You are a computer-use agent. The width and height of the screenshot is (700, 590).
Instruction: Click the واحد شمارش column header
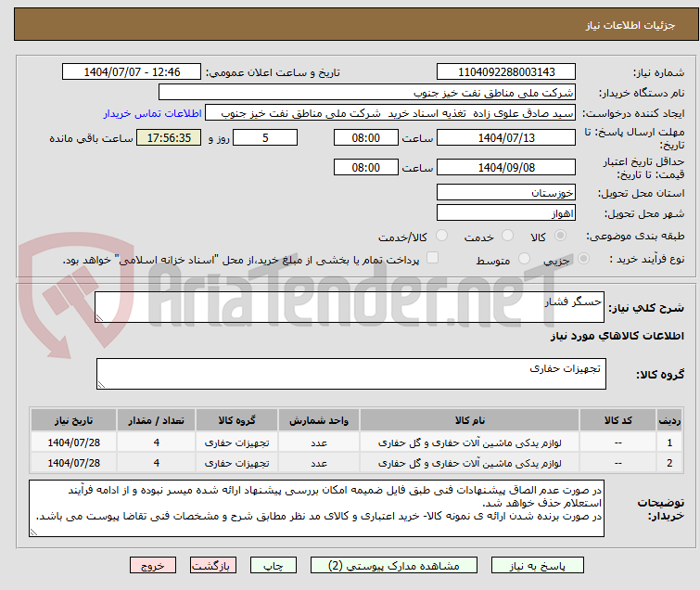319,420
